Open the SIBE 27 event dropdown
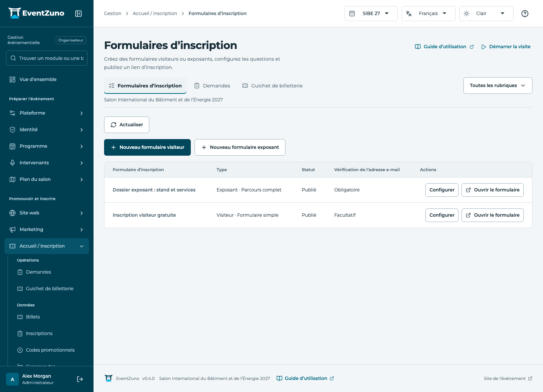543x392 pixels. point(371,14)
